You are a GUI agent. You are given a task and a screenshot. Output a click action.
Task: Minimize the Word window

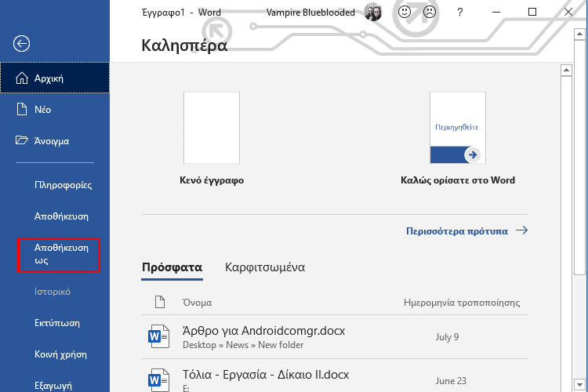(x=496, y=12)
